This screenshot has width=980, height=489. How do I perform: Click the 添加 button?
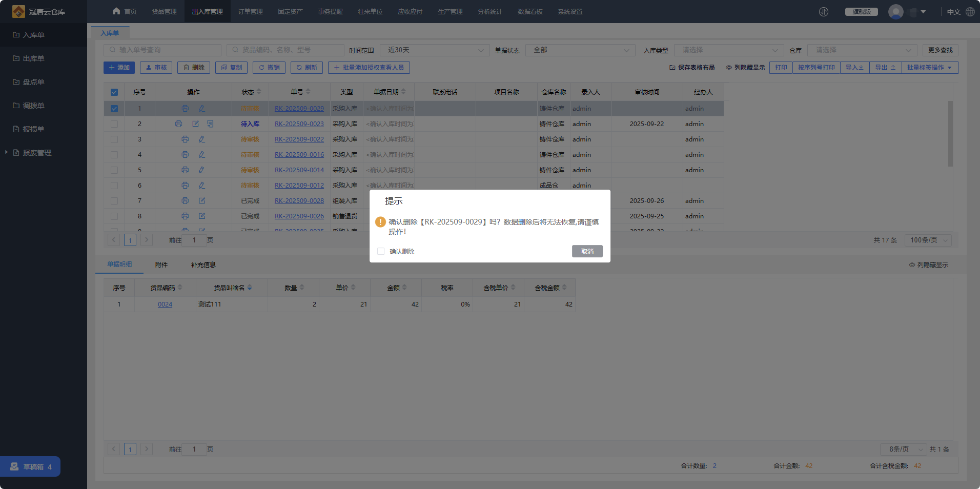pyautogui.click(x=119, y=68)
